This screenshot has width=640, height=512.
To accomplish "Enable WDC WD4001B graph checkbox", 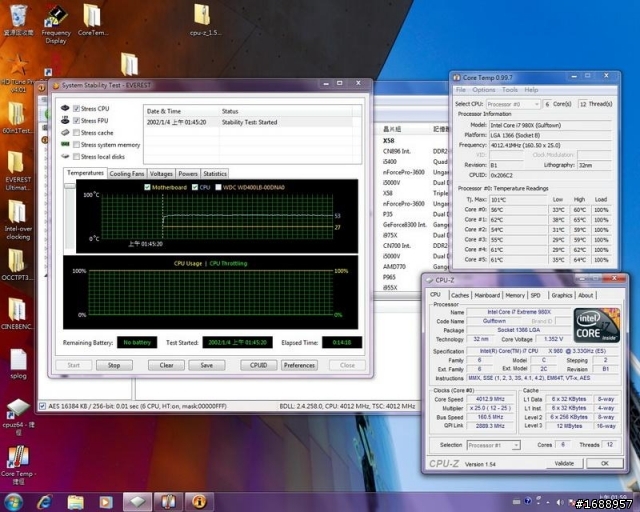I will point(218,187).
